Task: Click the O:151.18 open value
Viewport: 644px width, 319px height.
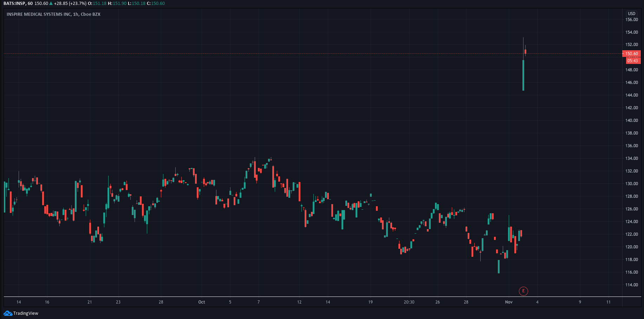Action: 97,4
